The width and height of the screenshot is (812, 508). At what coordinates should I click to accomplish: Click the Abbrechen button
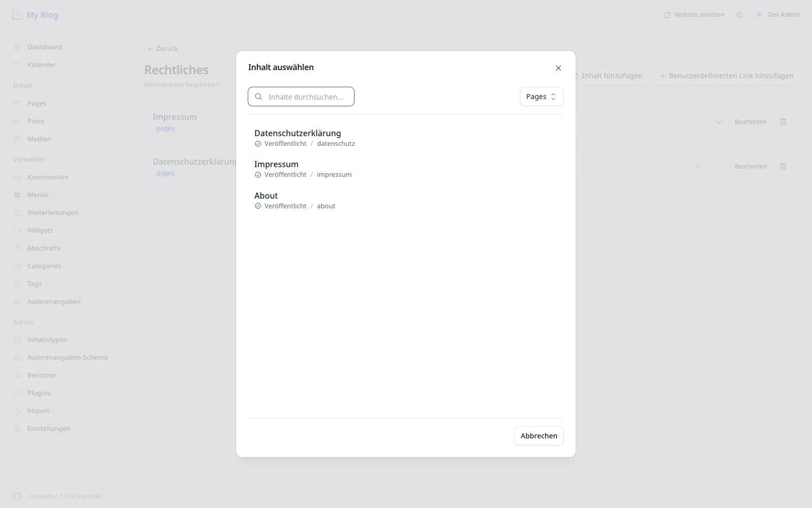click(x=539, y=436)
